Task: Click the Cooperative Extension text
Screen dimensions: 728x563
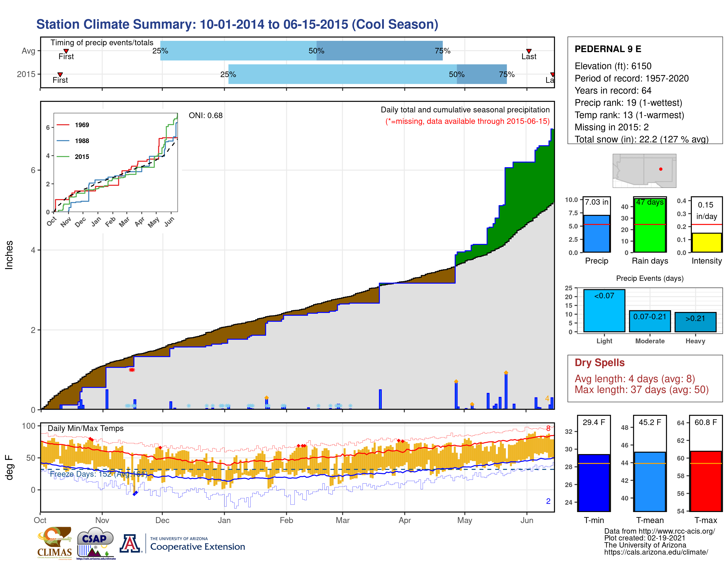Action: pos(197,547)
